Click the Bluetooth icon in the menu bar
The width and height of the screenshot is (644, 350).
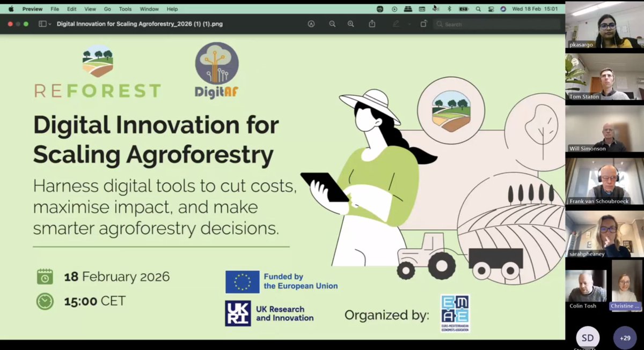(450, 9)
